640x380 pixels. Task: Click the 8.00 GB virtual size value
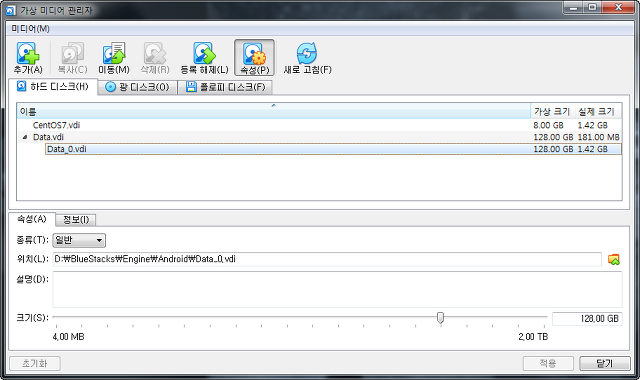click(548, 125)
